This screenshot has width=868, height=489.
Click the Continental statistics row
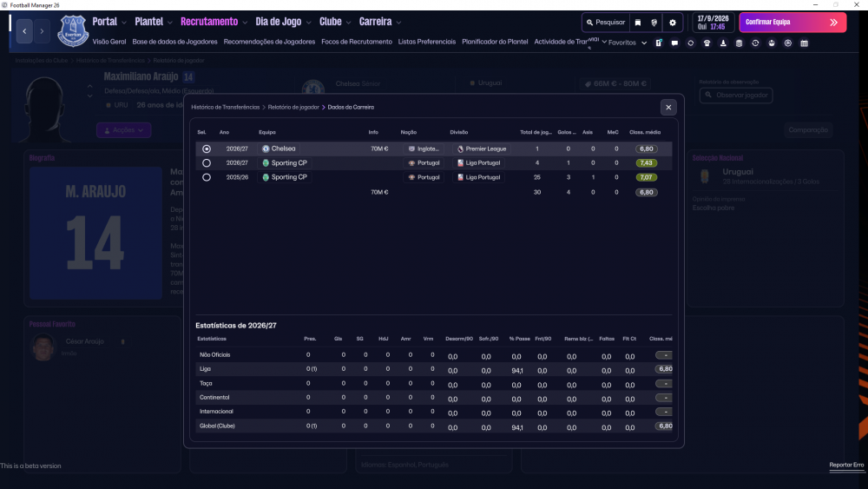click(434, 398)
